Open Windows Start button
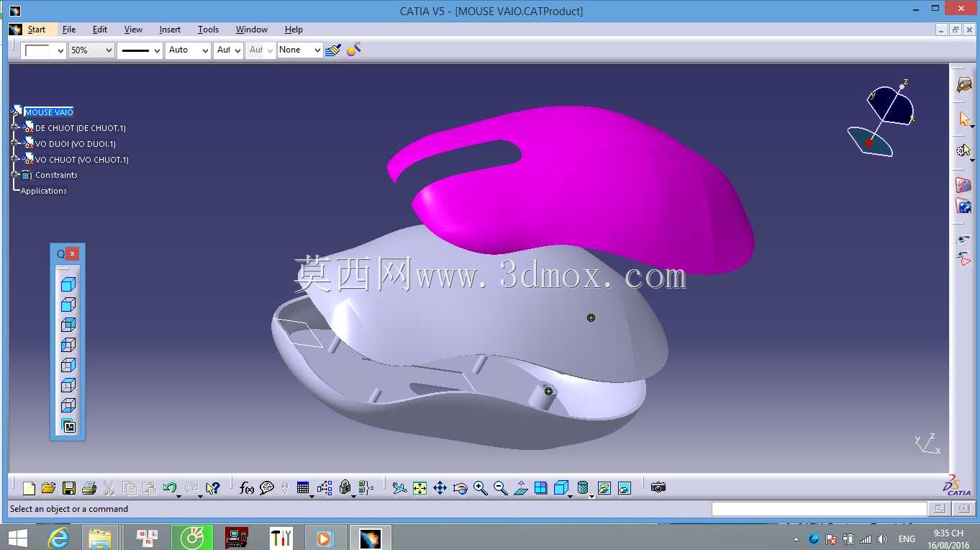980x550 pixels. click(18, 538)
